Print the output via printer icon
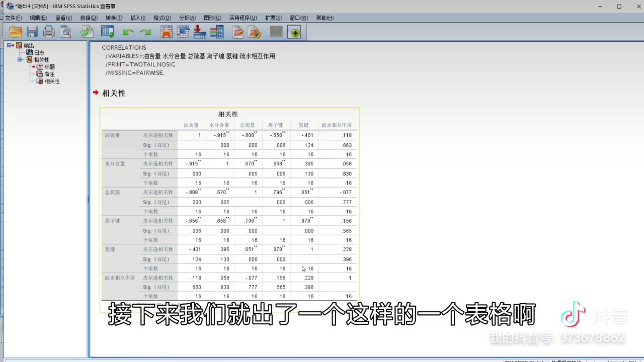Viewport: 644px width, 362px height. click(x=49, y=32)
